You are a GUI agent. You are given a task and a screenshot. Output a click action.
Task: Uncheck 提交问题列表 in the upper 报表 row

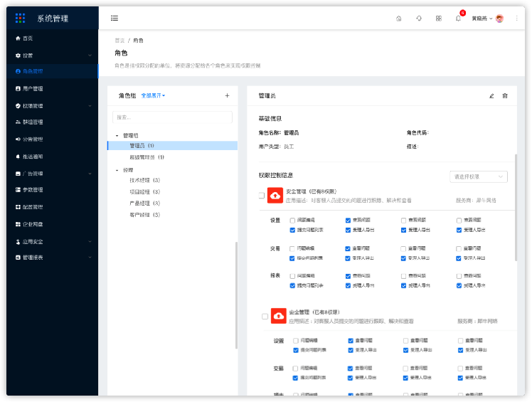pos(292,285)
